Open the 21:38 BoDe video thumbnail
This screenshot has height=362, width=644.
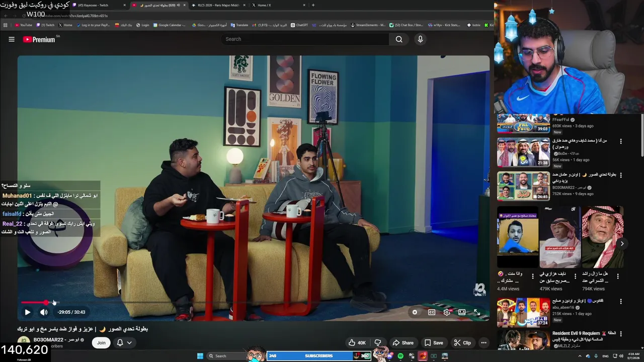(523, 152)
